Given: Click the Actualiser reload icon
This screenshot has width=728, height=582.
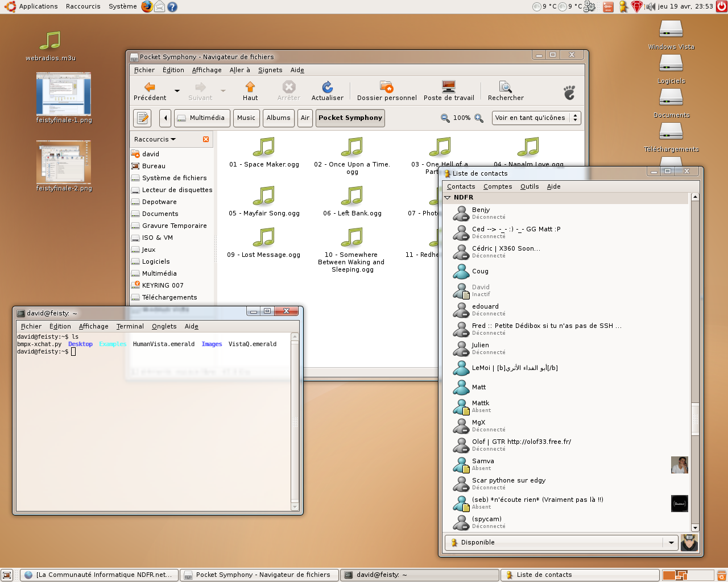Looking at the screenshot, I should click(x=327, y=87).
